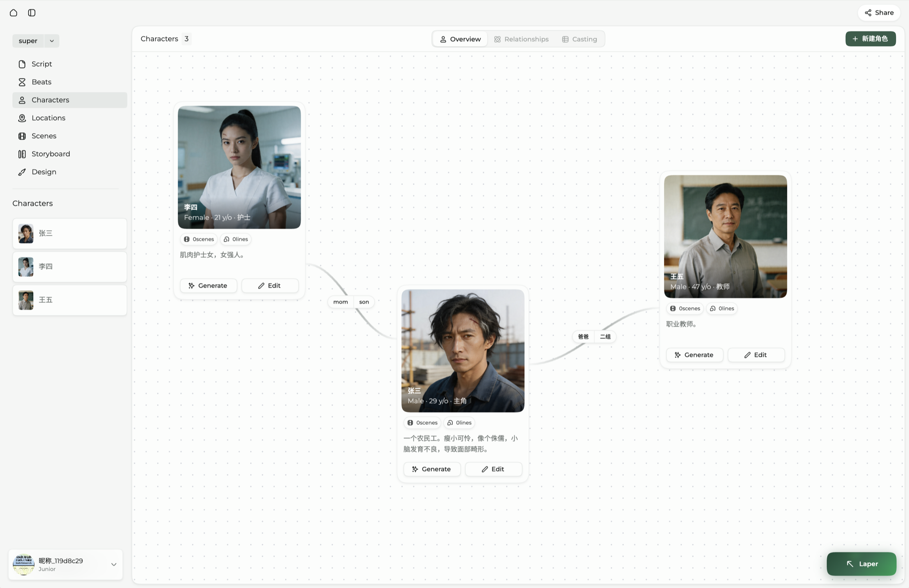The height and width of the screenshot is (588, 909).
Task: Open Storyboard from the sidebar
Action: pyautogui.click(x=51, y=154)
